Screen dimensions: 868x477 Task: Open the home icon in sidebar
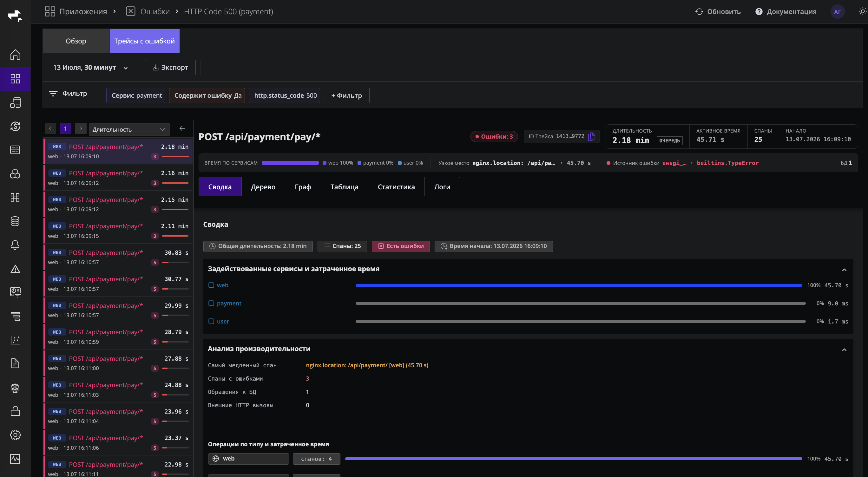15,55
